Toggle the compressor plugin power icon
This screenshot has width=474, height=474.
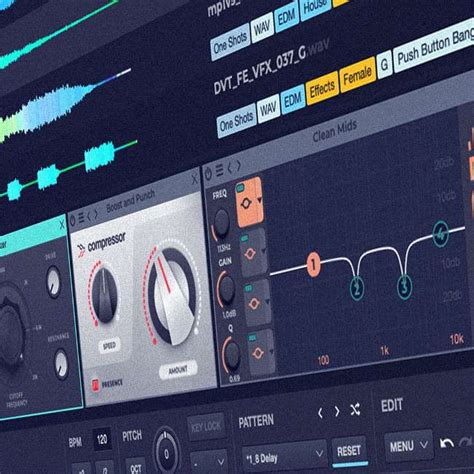(x=73, y=220)
